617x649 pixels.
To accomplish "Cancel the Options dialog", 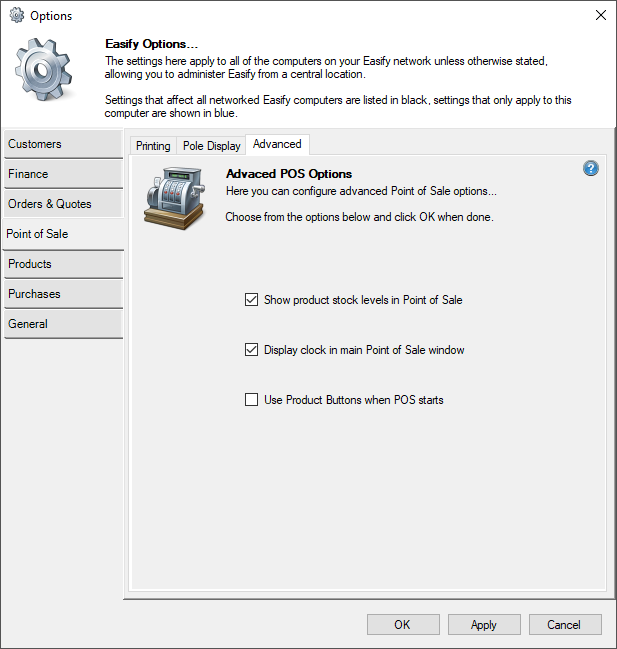I will click(x=564, y=625).
